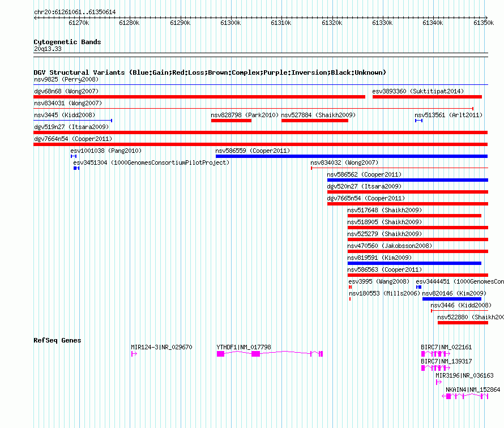This screenshot has height=428, width=504.
Task: Click the BIRC7 NM_139317 gene model
Action: (x=435, y=368)
